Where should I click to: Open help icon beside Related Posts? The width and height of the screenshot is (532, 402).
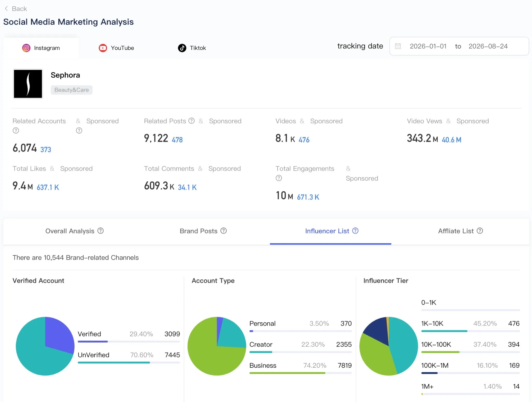point(191,121)
